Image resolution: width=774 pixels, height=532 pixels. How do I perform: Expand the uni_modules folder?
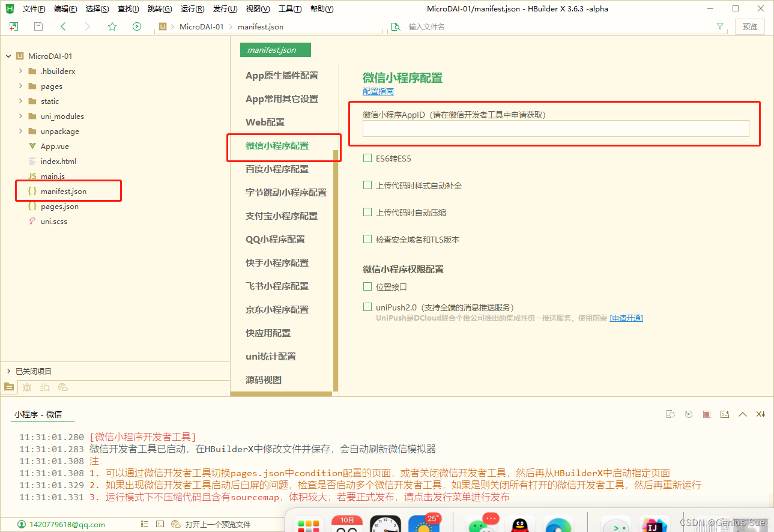[20, 116]
